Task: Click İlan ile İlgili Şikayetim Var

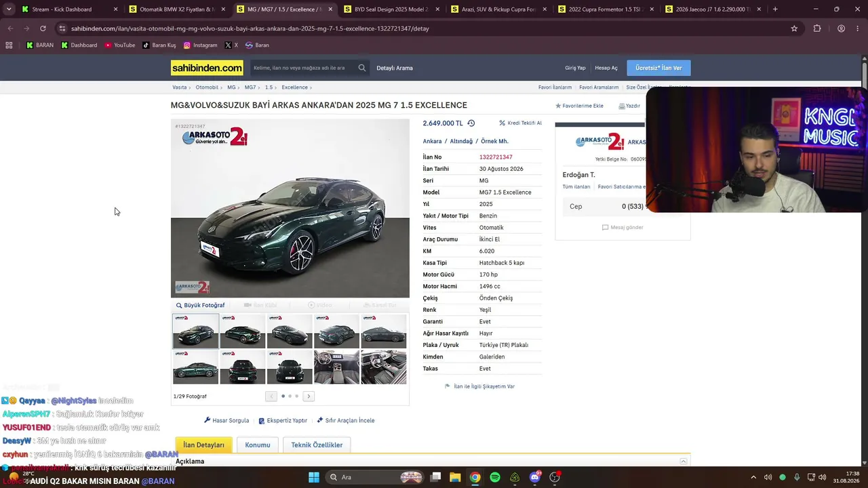Action: point(479,386)
